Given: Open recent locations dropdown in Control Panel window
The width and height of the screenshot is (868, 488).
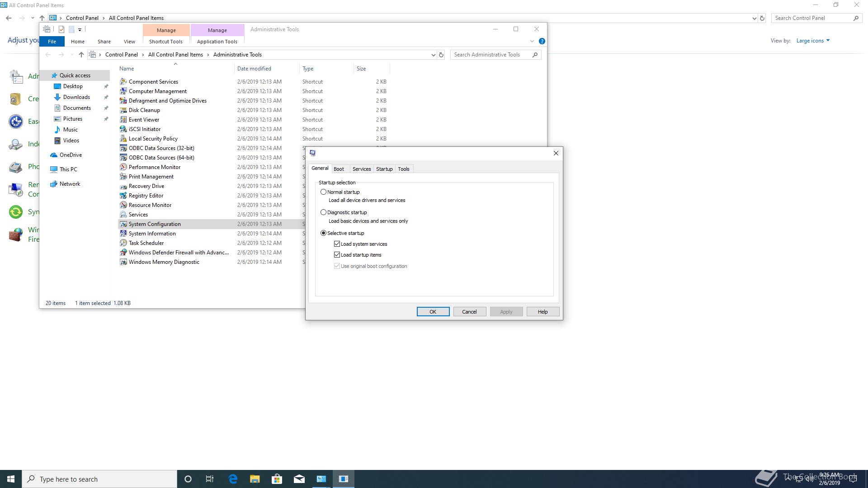Looking at the screenshot, I should [33, 18].
